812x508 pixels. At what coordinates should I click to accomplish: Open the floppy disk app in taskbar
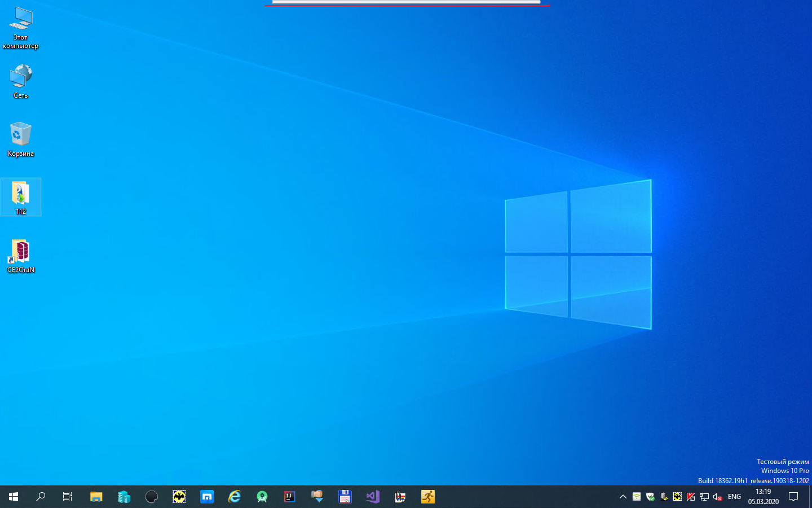click(345, 497)
